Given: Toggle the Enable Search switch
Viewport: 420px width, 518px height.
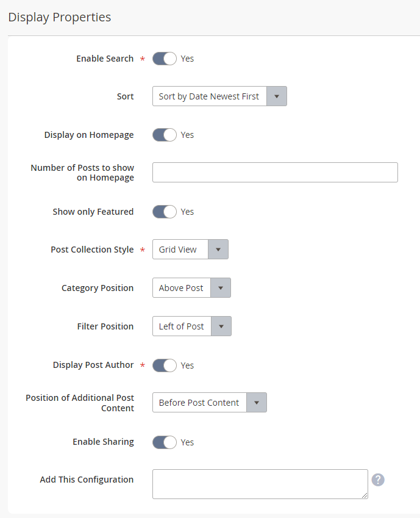Looking at the screenshot, I should pyautogui.click(x=165, y=59).
